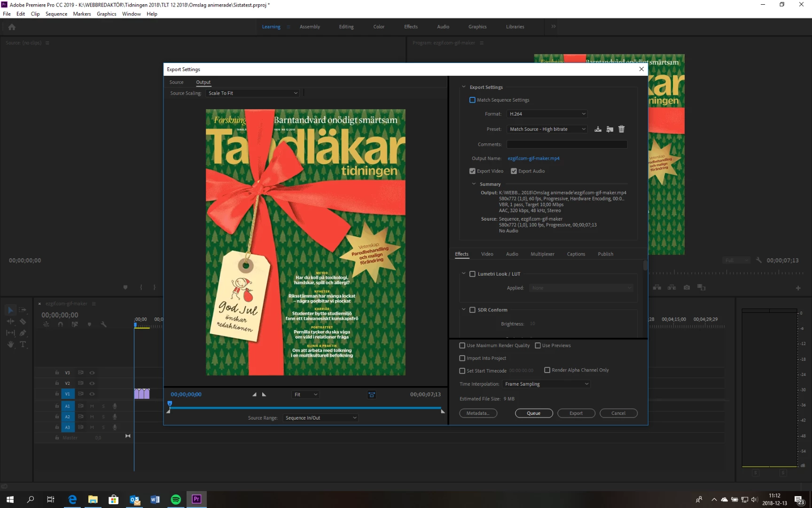This screenshot has width=812, height=508.
Task: Open the Time Interpolation dropdown
Action: point(546,384)
